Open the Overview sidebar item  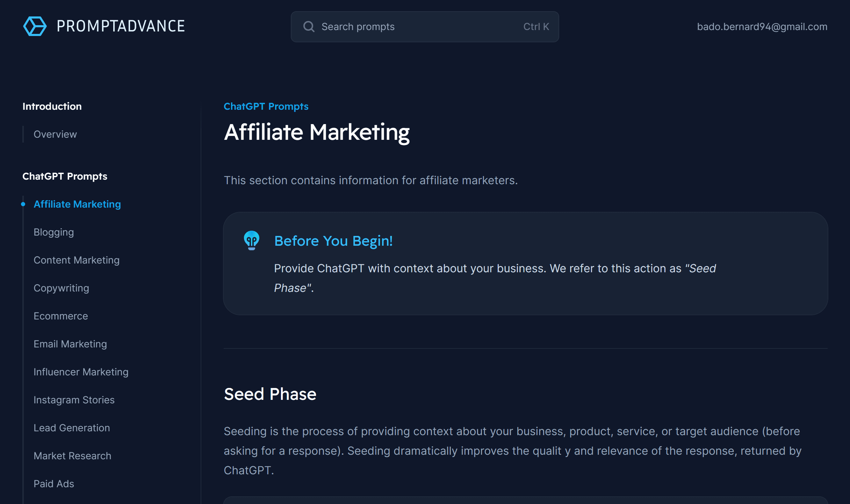tap(55, 134)
